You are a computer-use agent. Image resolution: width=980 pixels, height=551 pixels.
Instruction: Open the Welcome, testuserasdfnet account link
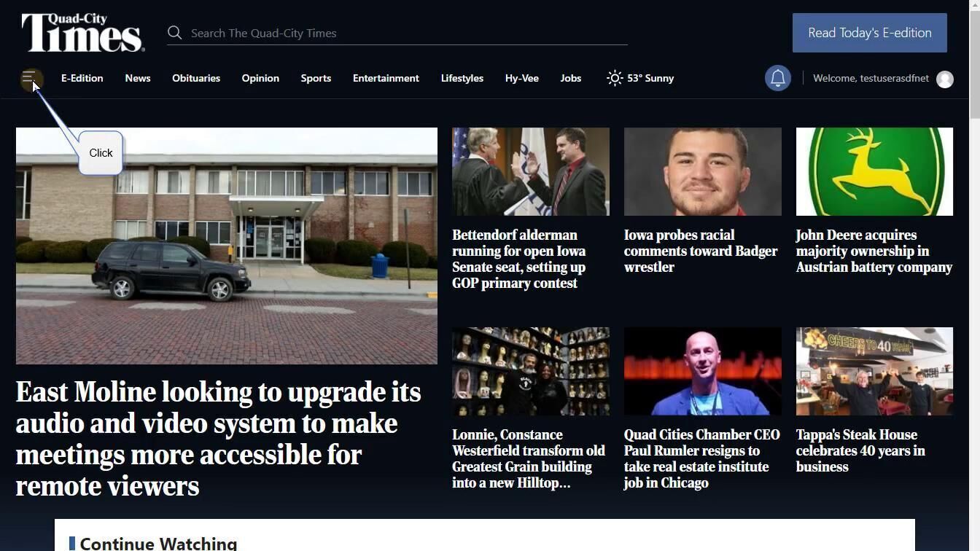(871, 78)
